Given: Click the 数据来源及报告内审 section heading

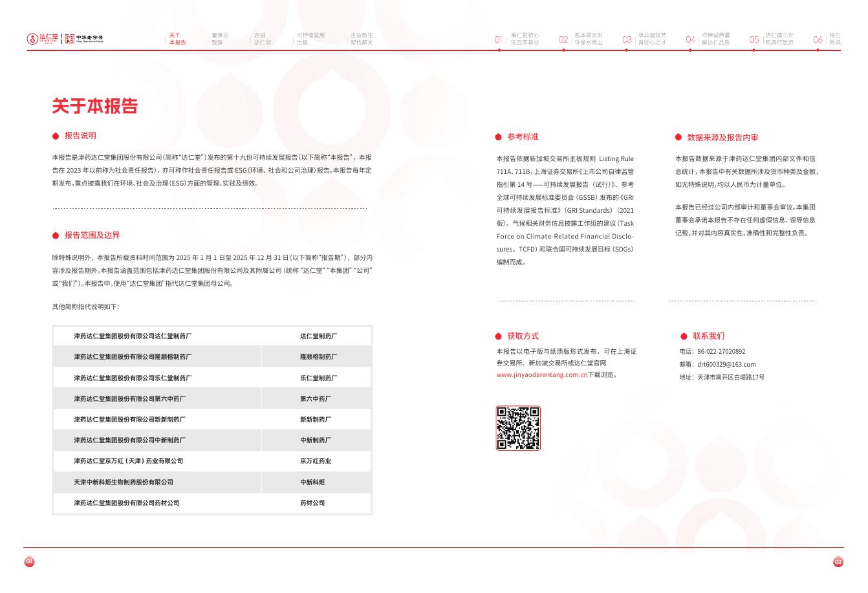Looking at the screenshot, I should pyautogui.click(x=723, y=138).
